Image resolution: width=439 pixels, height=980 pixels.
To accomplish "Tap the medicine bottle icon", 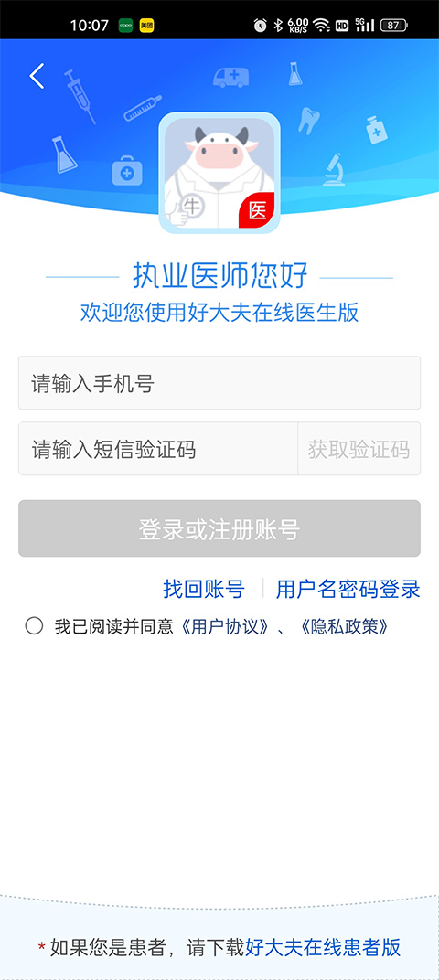I will click(377, 130).
